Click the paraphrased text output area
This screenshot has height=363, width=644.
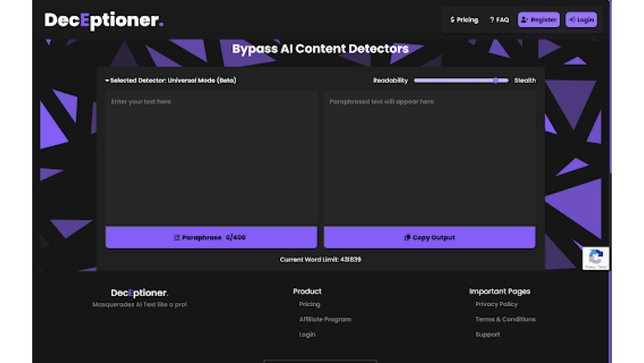430,158
